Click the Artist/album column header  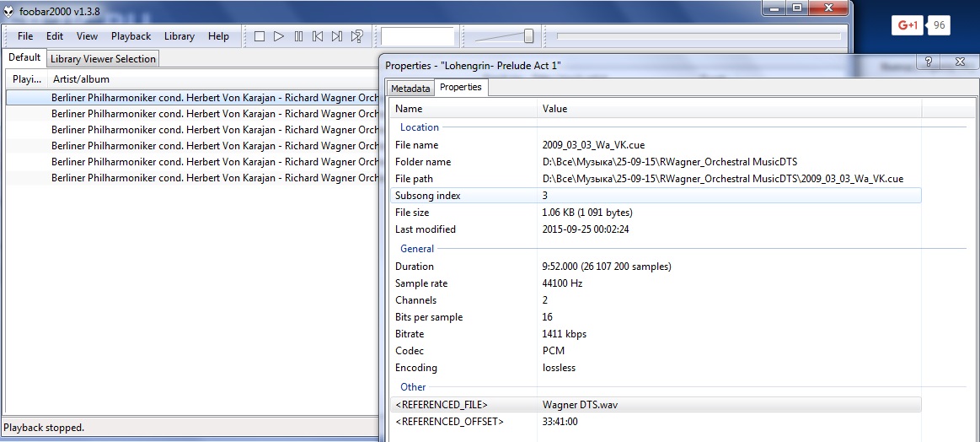tap(81, 79)
